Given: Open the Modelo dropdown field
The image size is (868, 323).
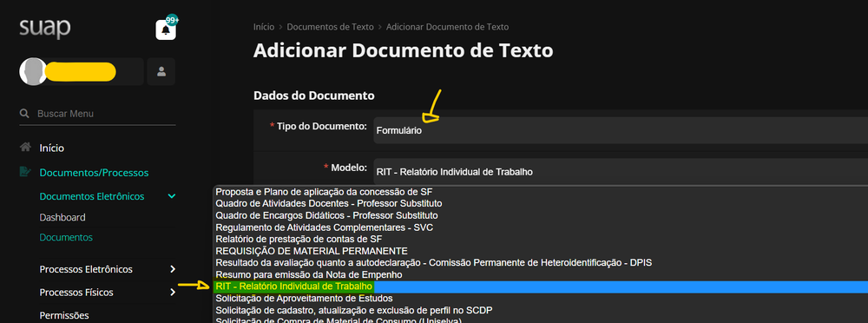Looking at the screenshot, I should pos(621,172).
